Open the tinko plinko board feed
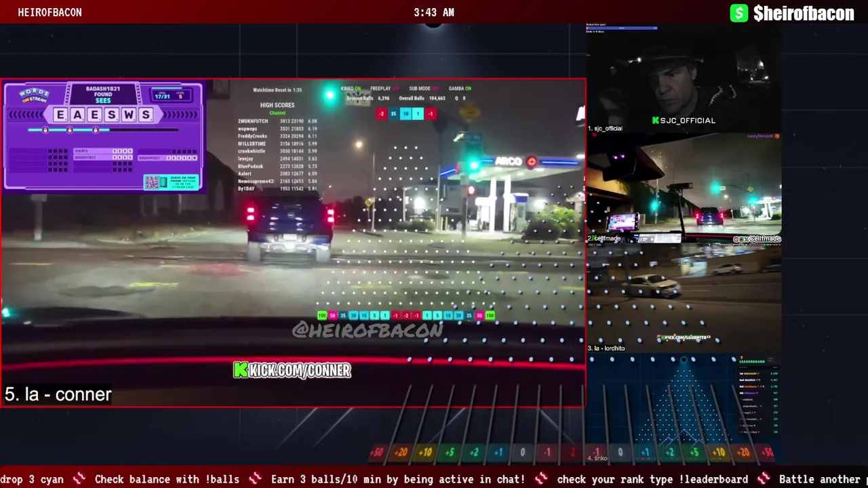This screenshot has height=488, width=868. coord(684,408)
